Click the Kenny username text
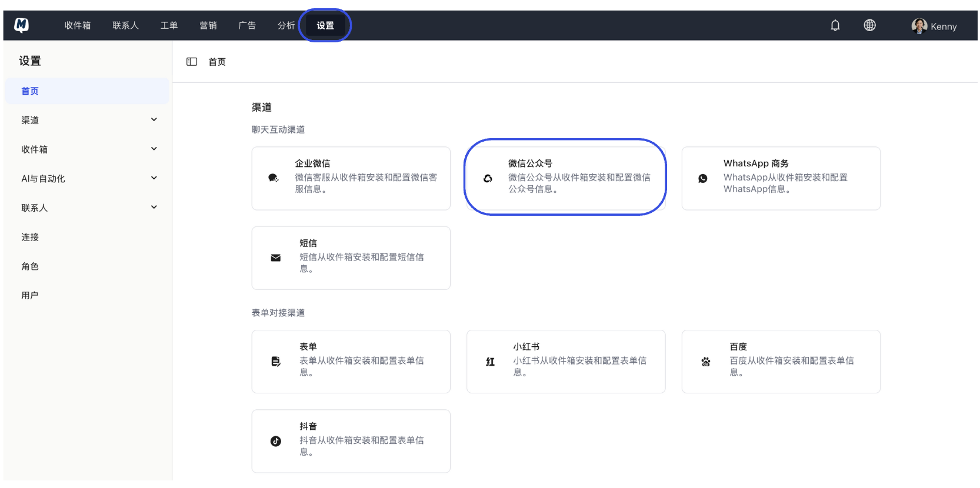 click(x=944, y=26)
